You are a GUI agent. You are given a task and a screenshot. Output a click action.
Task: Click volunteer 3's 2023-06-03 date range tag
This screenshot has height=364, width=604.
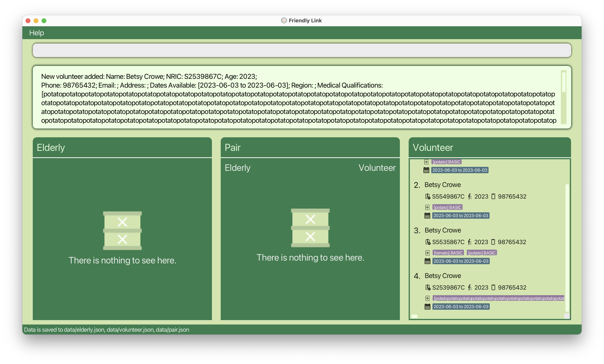click(x=461, y=261)
